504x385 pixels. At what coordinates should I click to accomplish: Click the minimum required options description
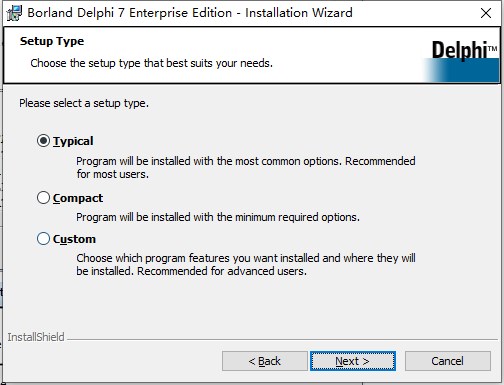(x=218, y=217)
